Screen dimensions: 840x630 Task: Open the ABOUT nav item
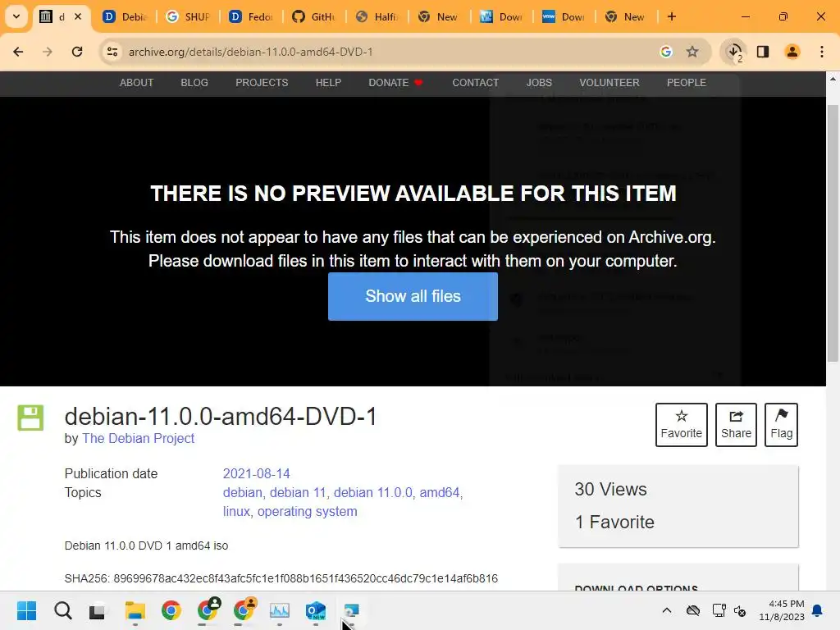tap(137, 83)
